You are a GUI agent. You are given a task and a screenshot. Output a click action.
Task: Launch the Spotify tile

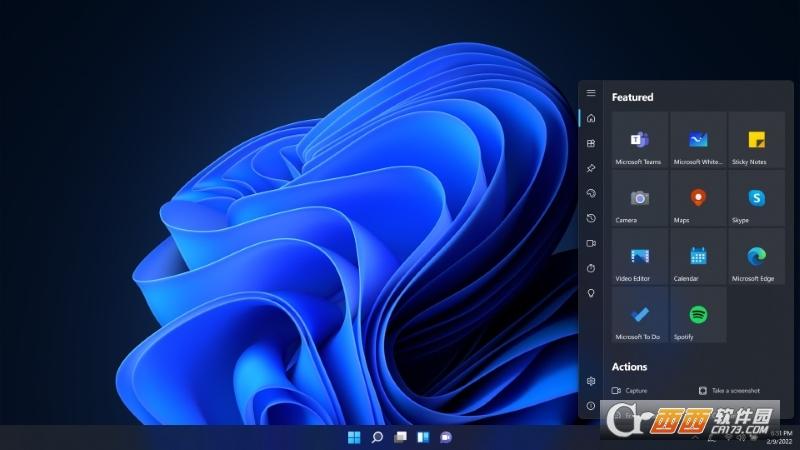(x=698, y=315)
